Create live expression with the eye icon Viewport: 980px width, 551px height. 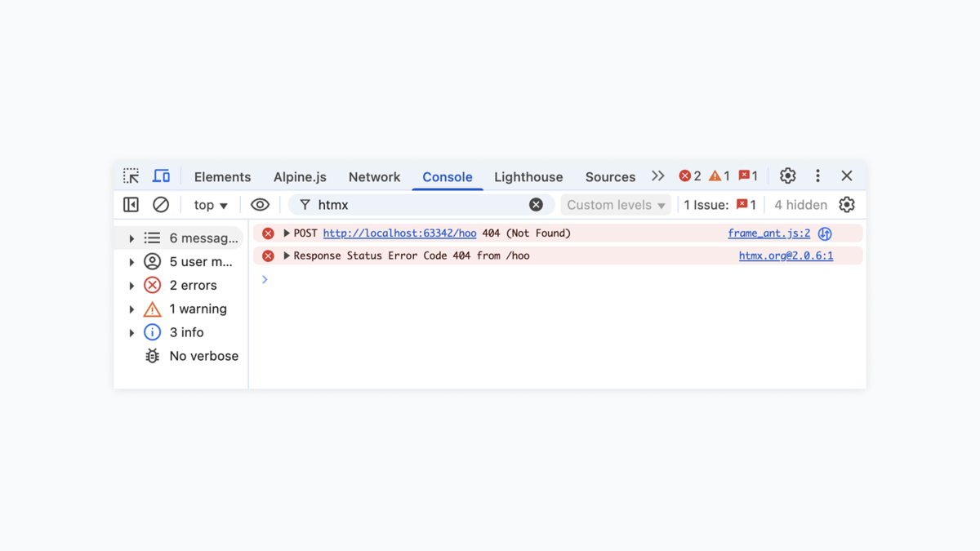[x=260, y=205]
